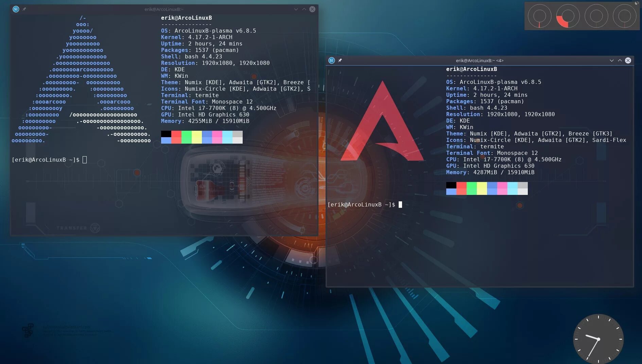This screenshot has width=642, height=364.
Task: Minimize the <4> terminal using down chevron
Action: point(612,60)
